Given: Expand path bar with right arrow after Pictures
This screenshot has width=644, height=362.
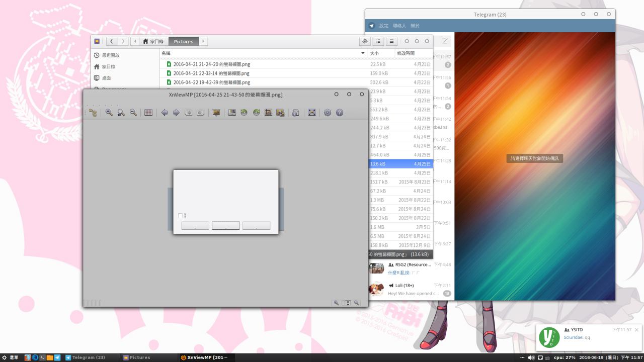Looking at the screenshot, I should (x=203, y=41).
